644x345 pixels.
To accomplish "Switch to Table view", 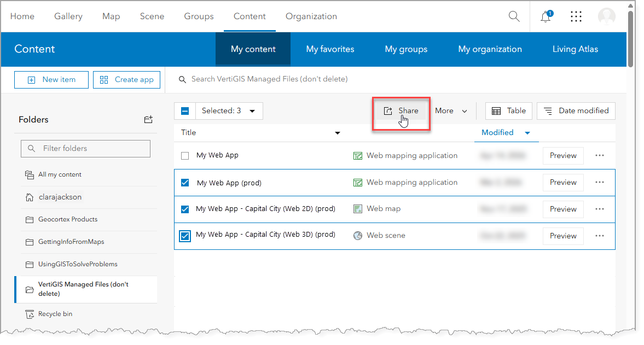I will (508, 111).
